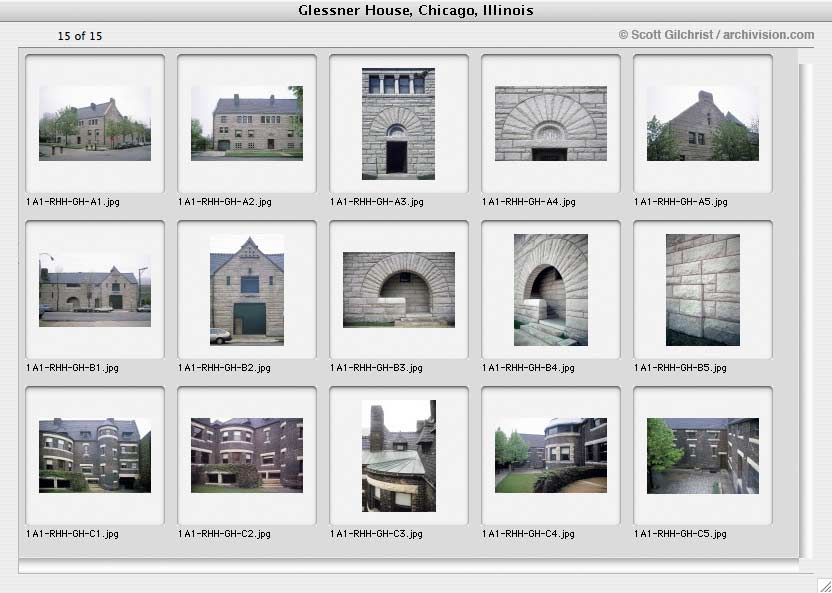Image resolution: width=832 pixels, height=593 pixels.
Task: Click the filename label 1A1-RHH-GH-B2.jpg
Action: tap(224, 368)
